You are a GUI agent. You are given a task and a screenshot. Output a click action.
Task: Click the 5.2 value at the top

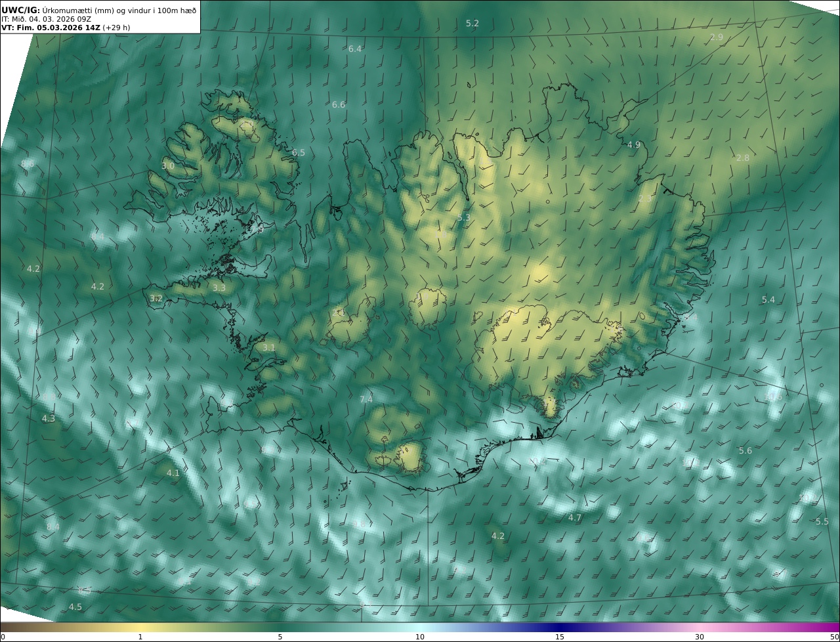[x=472, y=23]
